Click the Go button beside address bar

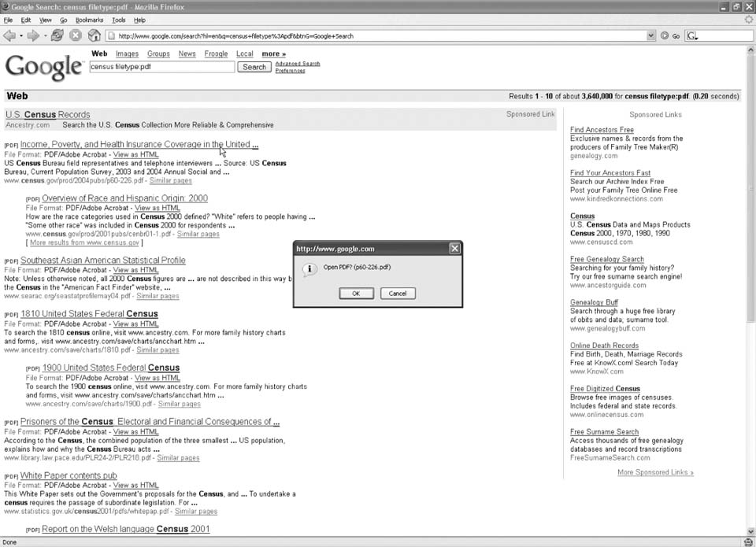(x=670, y=35)
